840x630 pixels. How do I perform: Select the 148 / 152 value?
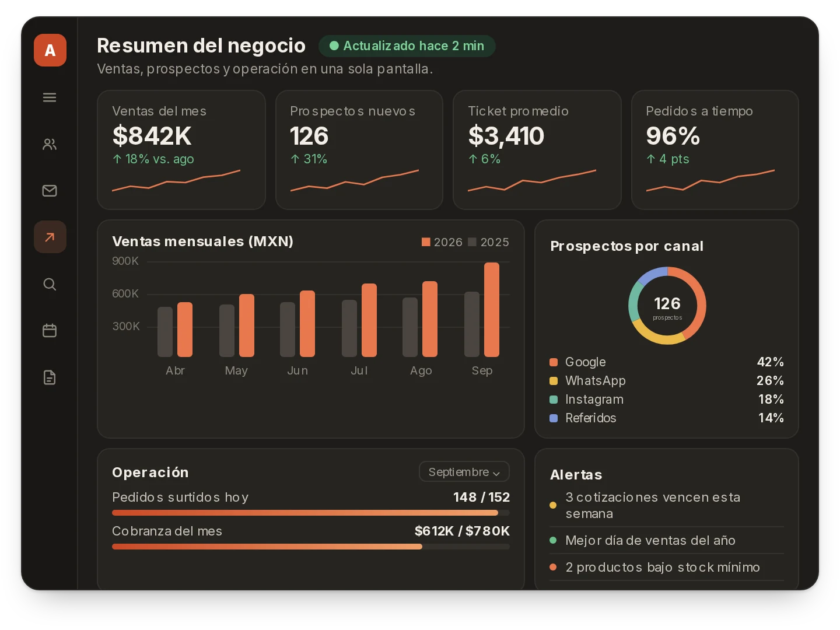pyautogui.click(x=481, y=498)
